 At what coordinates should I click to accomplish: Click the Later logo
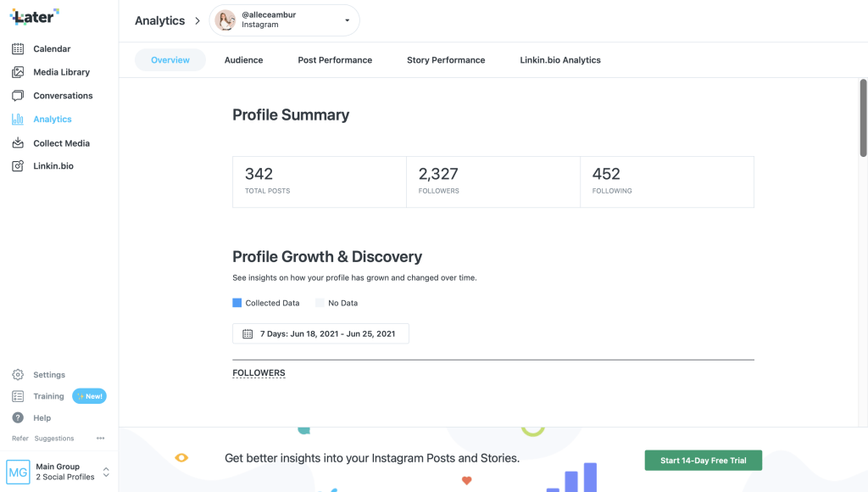(34, 16)
